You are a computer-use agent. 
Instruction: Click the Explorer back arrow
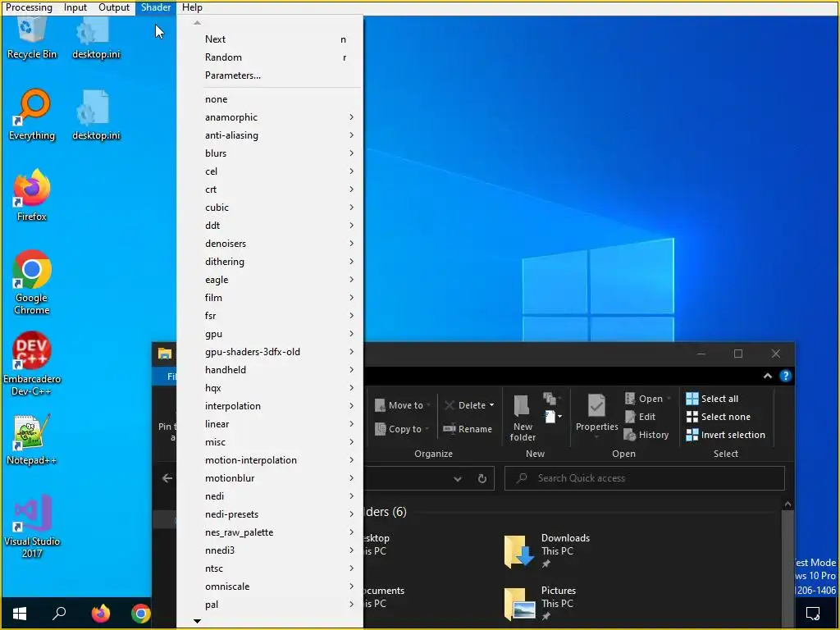tap(167, 478)
